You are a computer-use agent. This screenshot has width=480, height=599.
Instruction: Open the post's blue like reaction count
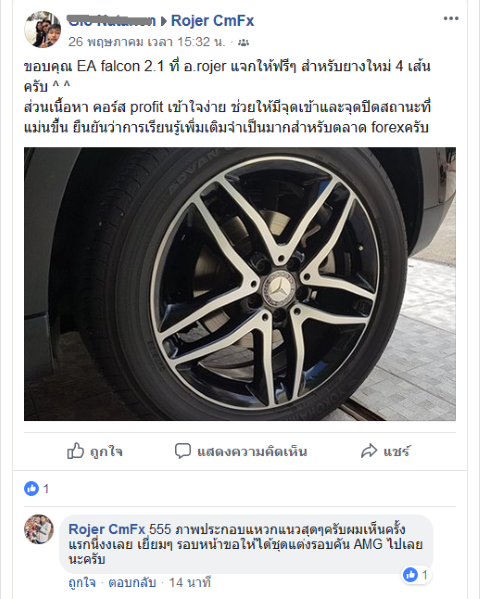click(x=37, y=489)
